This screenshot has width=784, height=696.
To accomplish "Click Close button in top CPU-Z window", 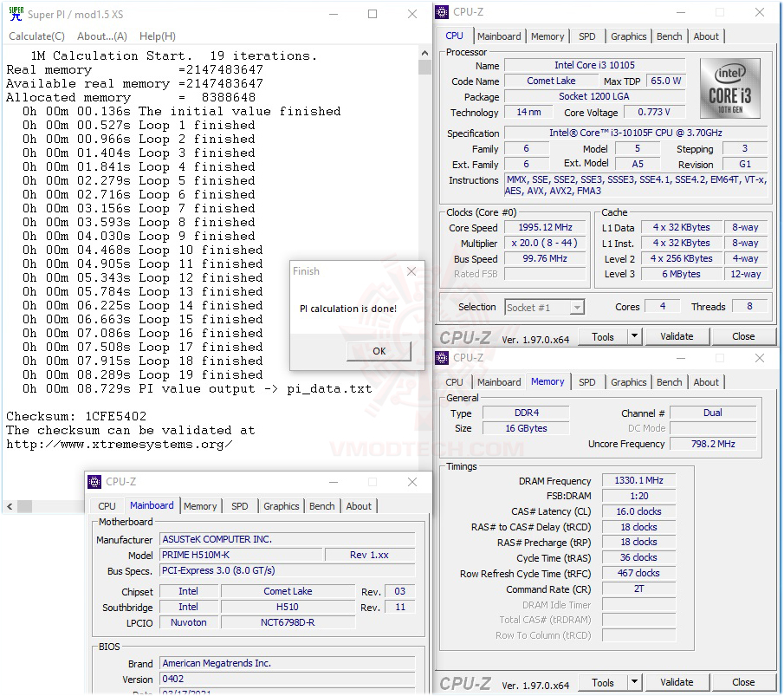I will coord(743,337).
